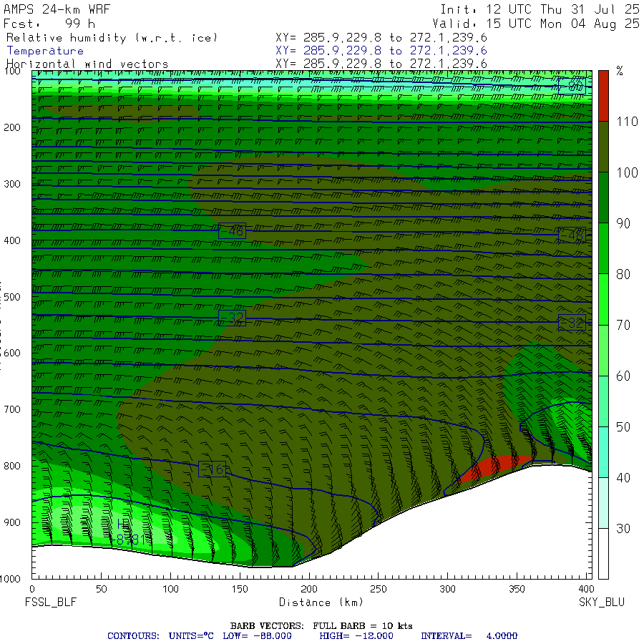This screenshot has height=644, width=644.
Task: Click the red above-110% color swatch
Action: 603,96
